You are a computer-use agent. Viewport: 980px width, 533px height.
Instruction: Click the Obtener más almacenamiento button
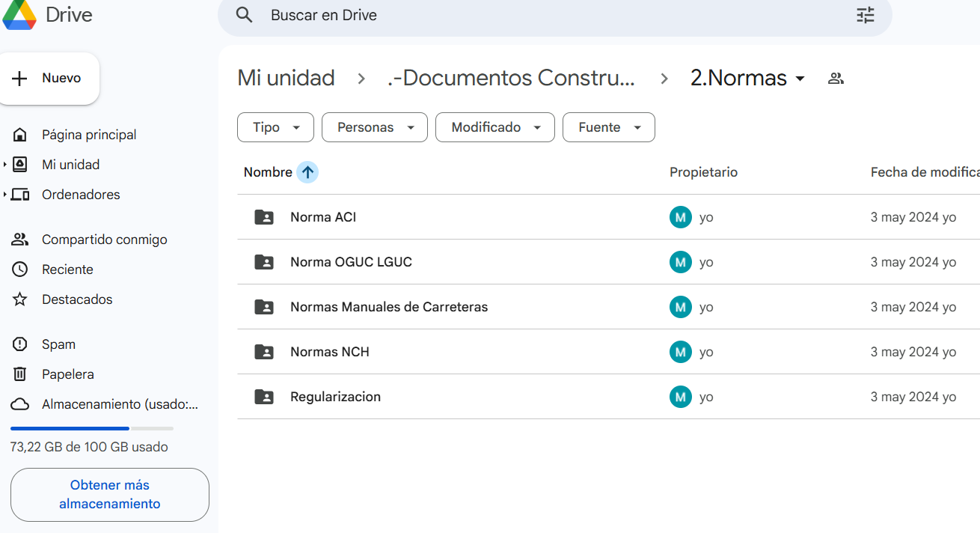(x=109, y=494)
